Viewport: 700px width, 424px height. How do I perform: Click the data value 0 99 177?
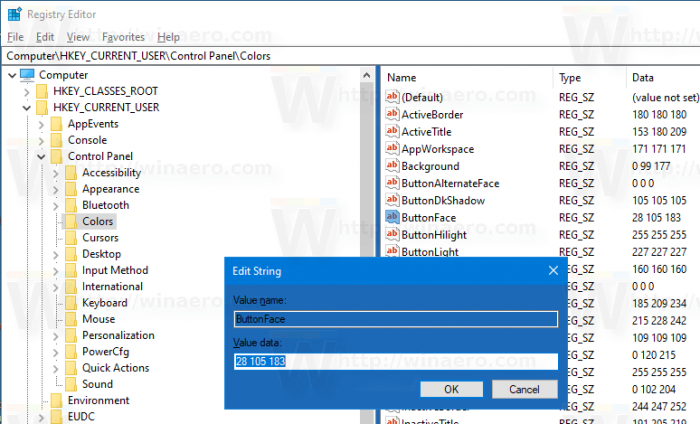(651, 166)
